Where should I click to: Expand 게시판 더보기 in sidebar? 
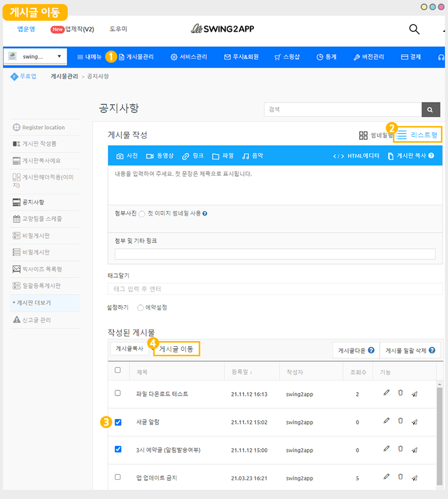pyautogui.click(x=33, y=303)
